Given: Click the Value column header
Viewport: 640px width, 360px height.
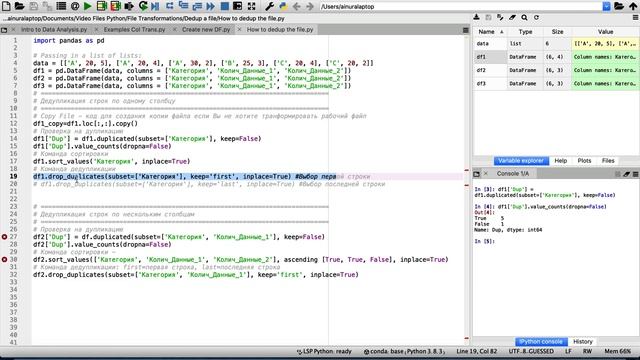Looking at the screenshot, I should (x=605, y=31).
